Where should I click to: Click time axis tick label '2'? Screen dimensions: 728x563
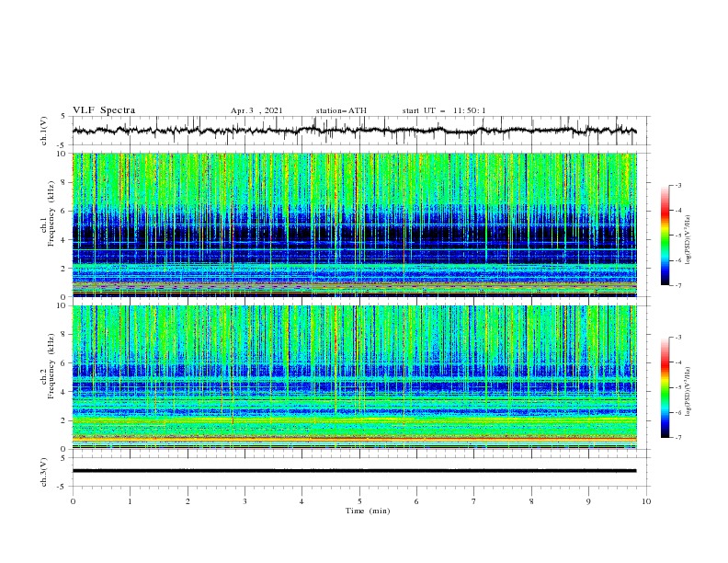188,501
